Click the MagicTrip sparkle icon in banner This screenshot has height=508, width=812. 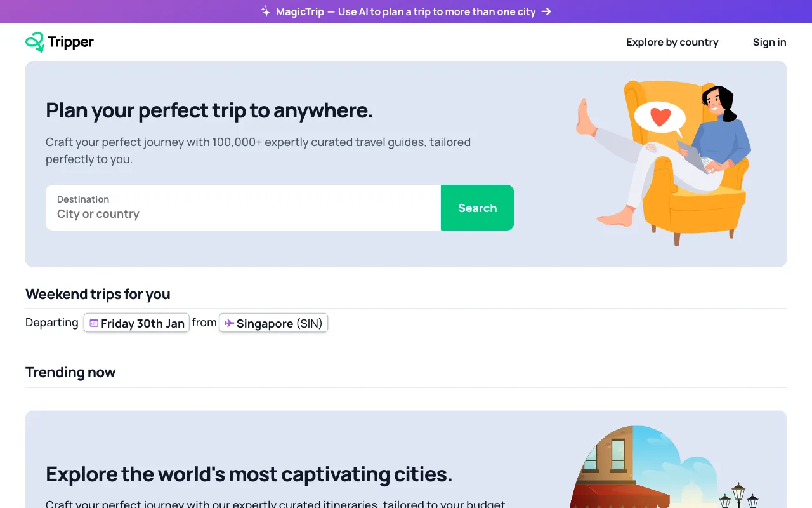[x=266, y=11]
